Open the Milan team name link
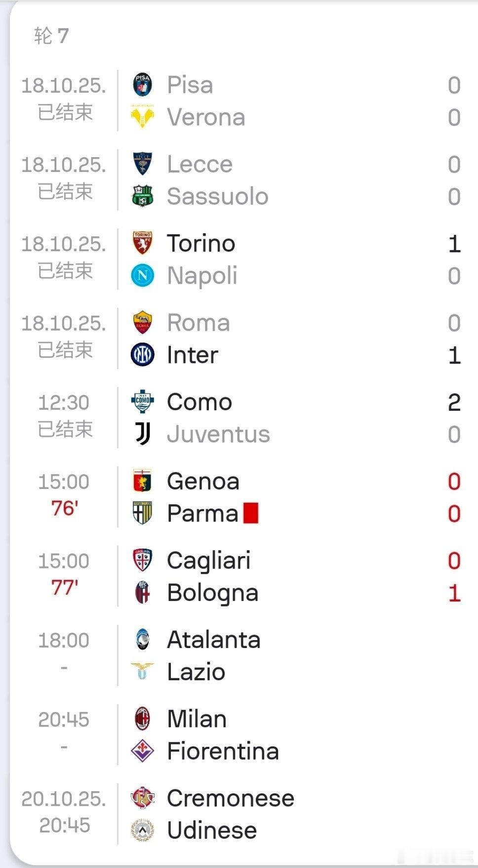Screen dimensions: 478x868 (x=197, y=719)
